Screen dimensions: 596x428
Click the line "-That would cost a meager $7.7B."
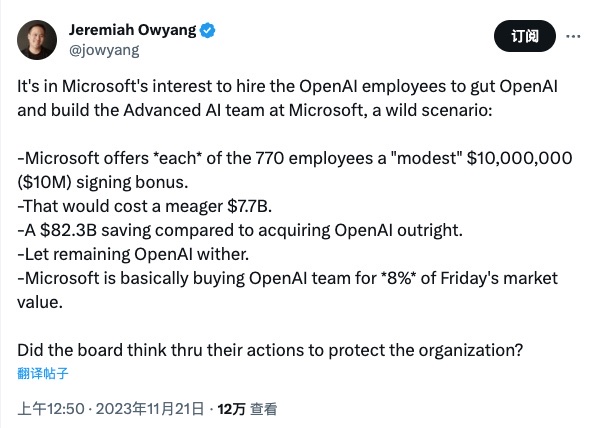pos(144,206)
